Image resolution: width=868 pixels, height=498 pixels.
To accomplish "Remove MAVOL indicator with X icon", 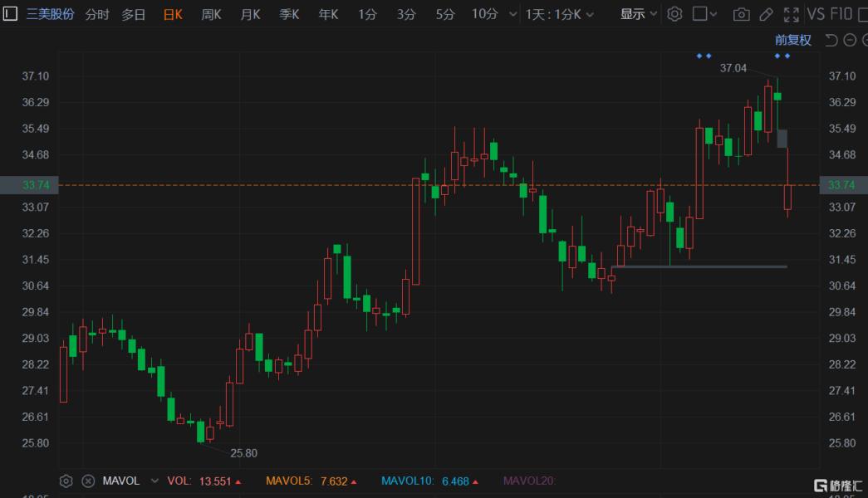I will click(x=88, y=481).
